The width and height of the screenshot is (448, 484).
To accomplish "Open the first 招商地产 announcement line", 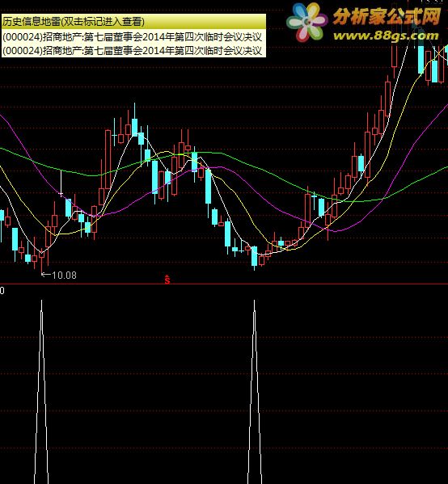I will tap(133, 37).
